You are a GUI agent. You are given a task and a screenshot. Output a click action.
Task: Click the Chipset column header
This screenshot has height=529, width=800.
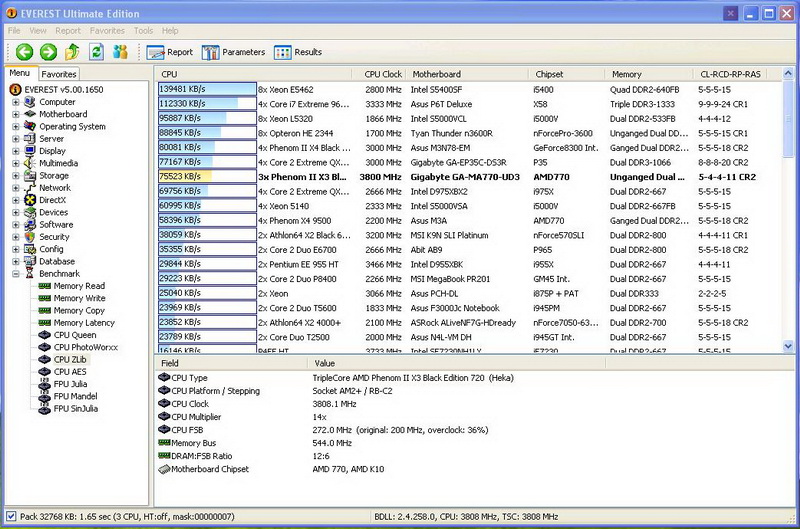coord(566,74)
